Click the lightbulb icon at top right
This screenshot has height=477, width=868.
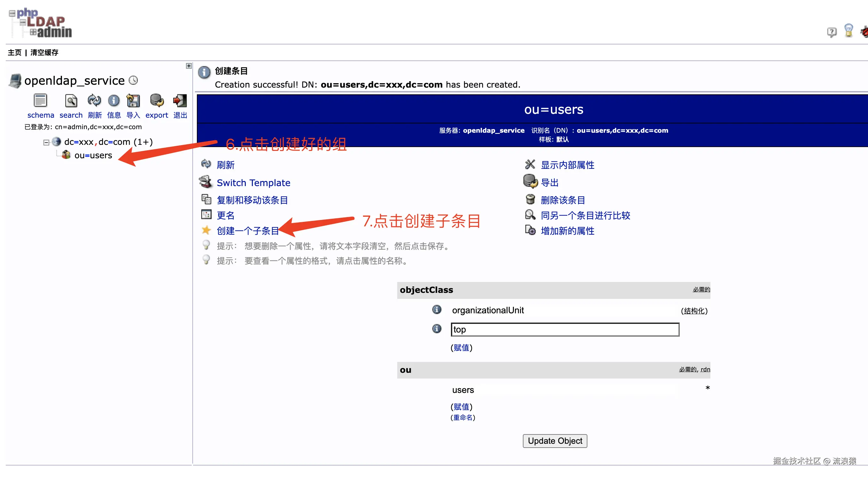click(849, 30)
